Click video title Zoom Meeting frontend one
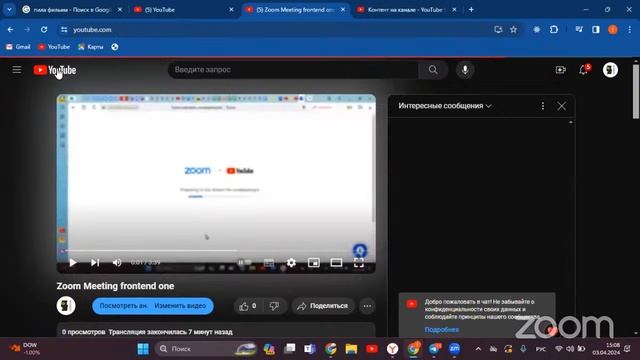Screen dimensions: 640x360 point(115,286)
